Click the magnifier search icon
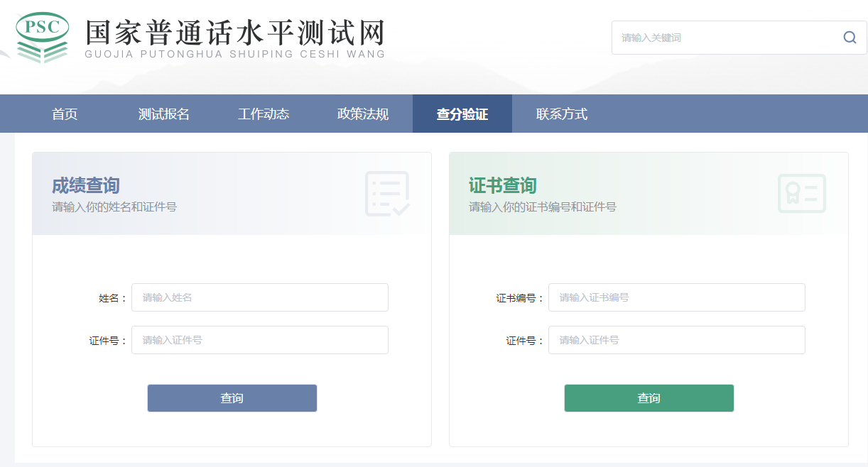 point(850,37)
